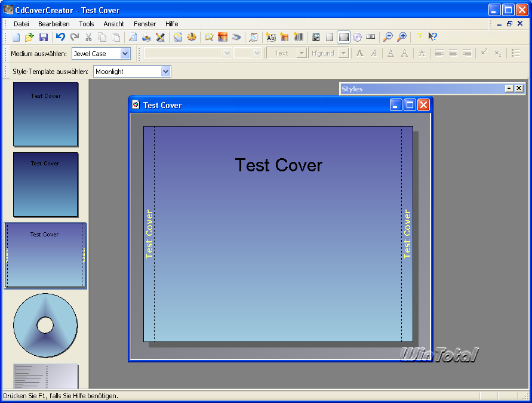Open the Bearbeiten menu

54,24
